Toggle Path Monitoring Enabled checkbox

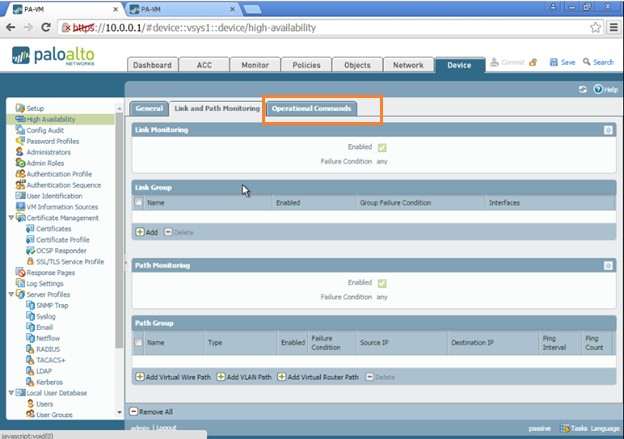[x=382, y=283]
